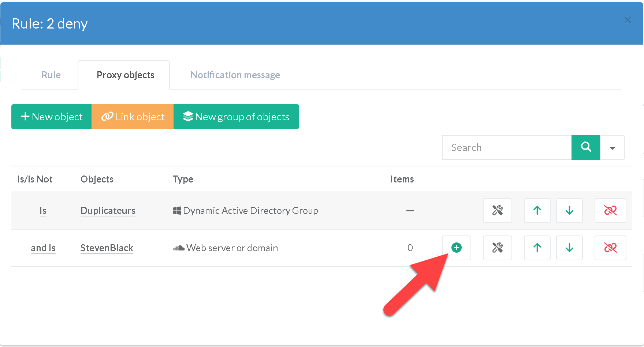Open settings tools for the Duplicateurs row
644x347 pixels.
point(497,211)
